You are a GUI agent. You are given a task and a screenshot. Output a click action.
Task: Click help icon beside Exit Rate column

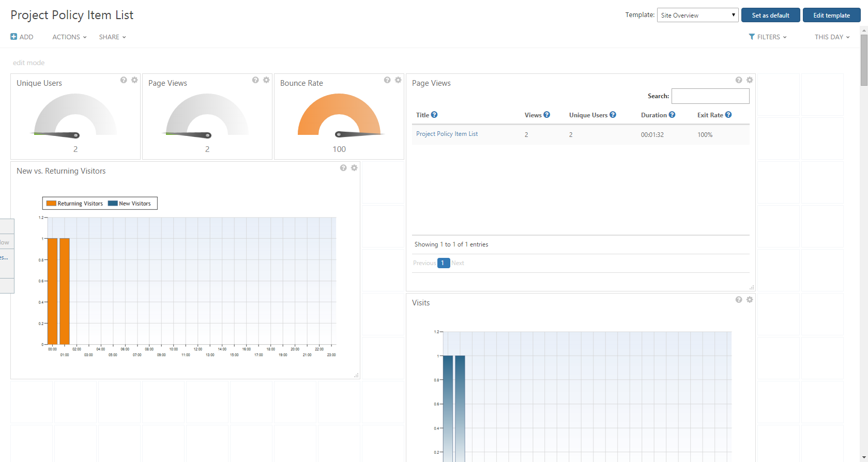[x=728, y=115]
